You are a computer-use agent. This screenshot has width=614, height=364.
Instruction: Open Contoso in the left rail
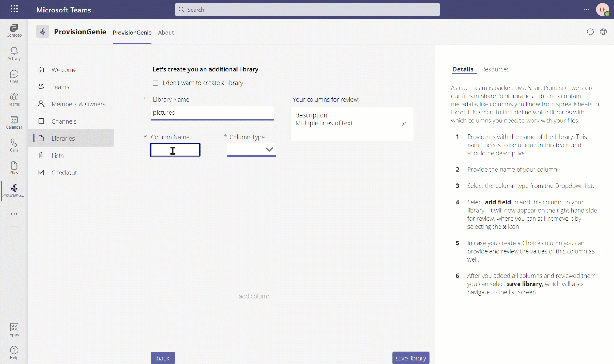(x=14, y=30)
